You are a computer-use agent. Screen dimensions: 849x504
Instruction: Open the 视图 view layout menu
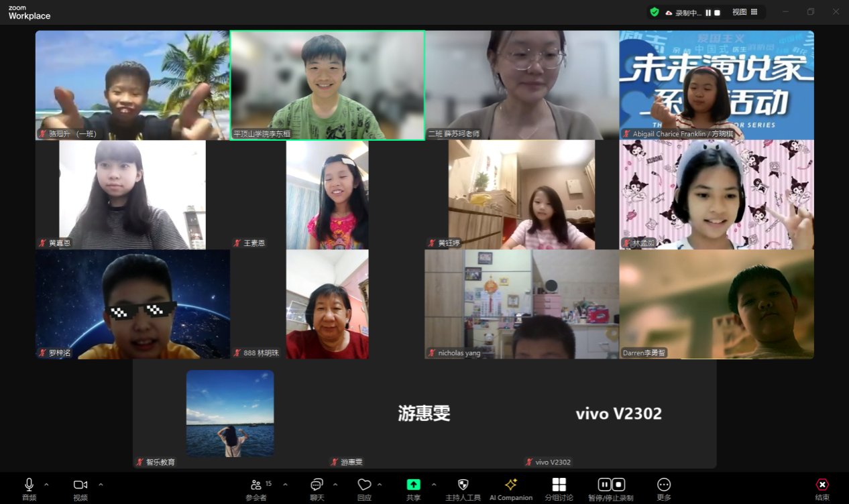point(744,12)
